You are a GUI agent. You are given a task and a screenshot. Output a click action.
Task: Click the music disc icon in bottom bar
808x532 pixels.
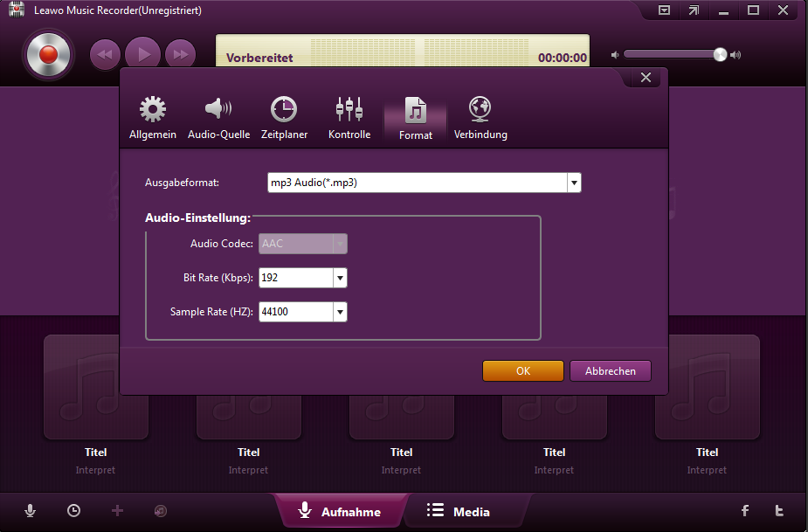coord(161,511)
